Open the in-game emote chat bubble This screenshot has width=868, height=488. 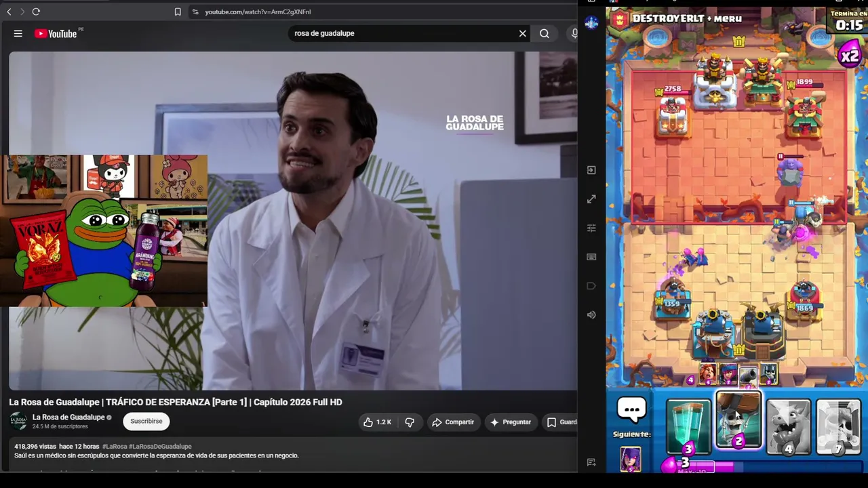[x=631, y=409]
